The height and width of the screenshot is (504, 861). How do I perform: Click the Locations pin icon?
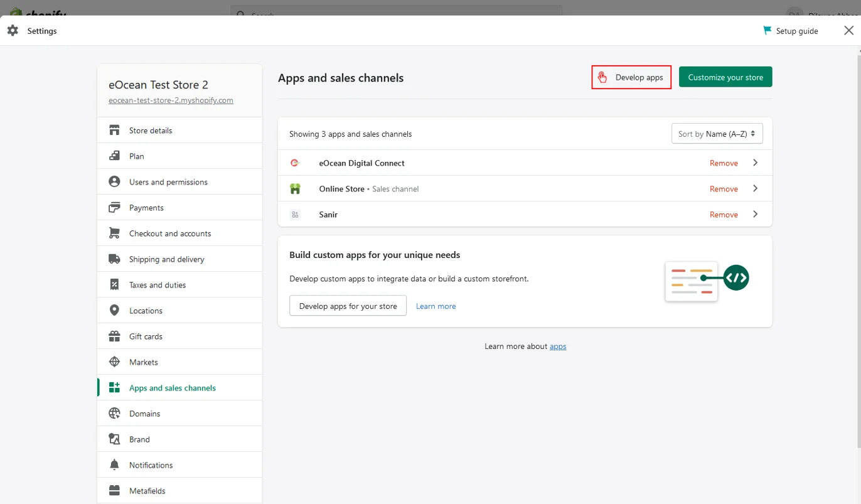tap(114, 311)
